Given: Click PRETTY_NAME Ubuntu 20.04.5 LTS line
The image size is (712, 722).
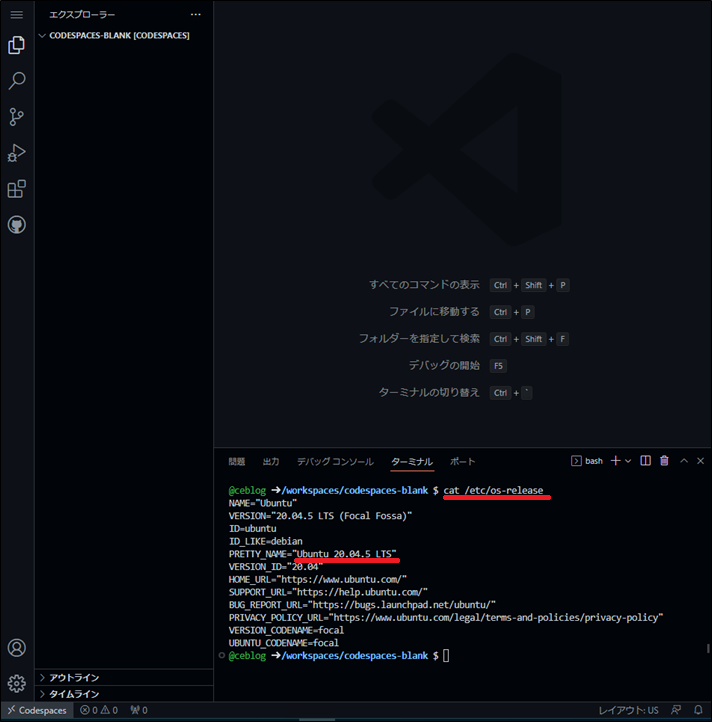Looking at the screenshot, I should click(x=312, y=553).
